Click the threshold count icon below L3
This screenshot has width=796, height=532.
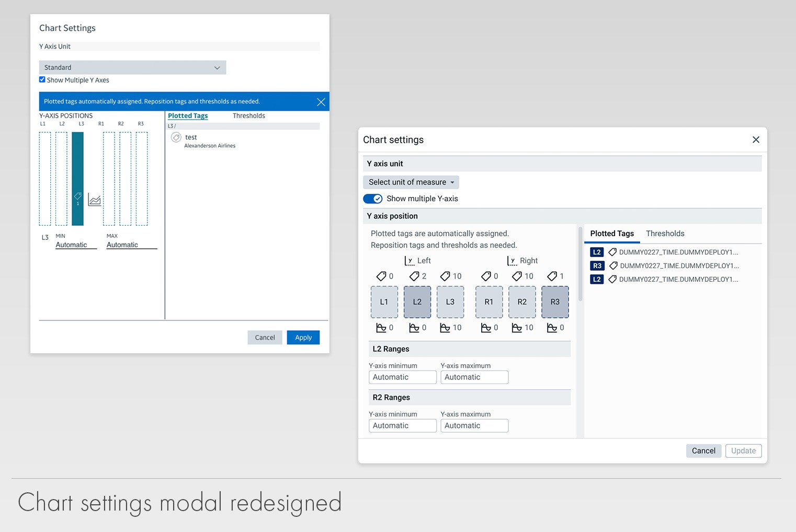445,328
